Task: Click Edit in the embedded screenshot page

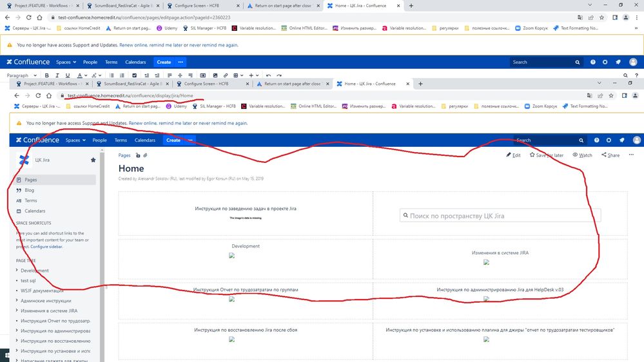Action: (x=513, y=155)
